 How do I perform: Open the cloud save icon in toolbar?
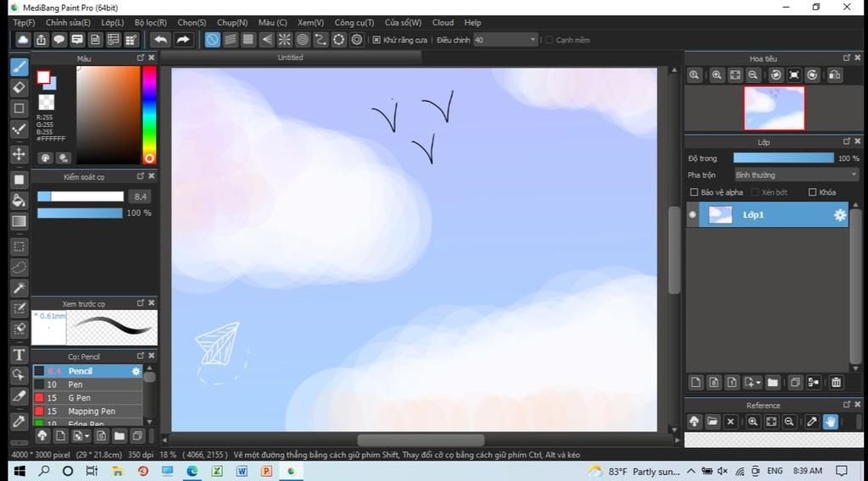click(x=23, y=40)
